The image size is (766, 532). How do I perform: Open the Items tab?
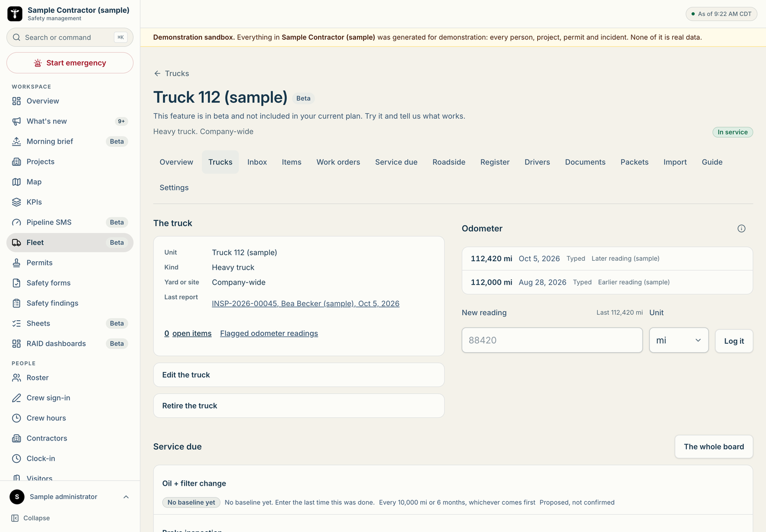coord(292,162)
